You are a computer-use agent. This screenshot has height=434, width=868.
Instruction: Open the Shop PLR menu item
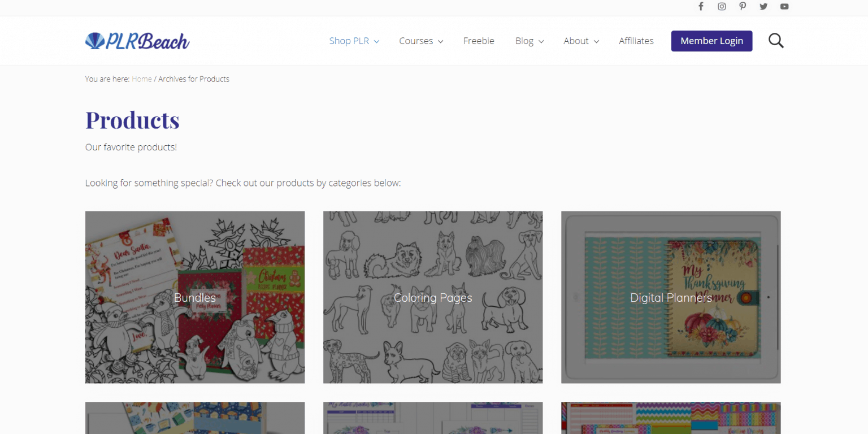[x=349, y=41]
